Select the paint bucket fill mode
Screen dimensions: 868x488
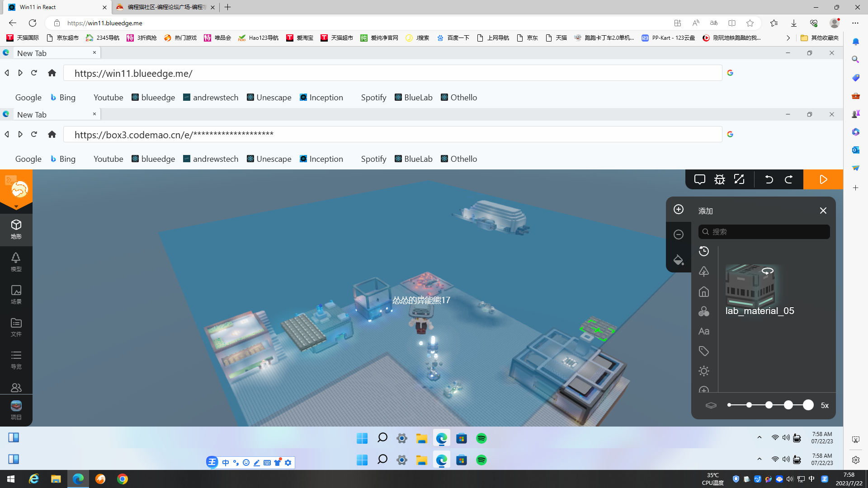click(679, 260)
